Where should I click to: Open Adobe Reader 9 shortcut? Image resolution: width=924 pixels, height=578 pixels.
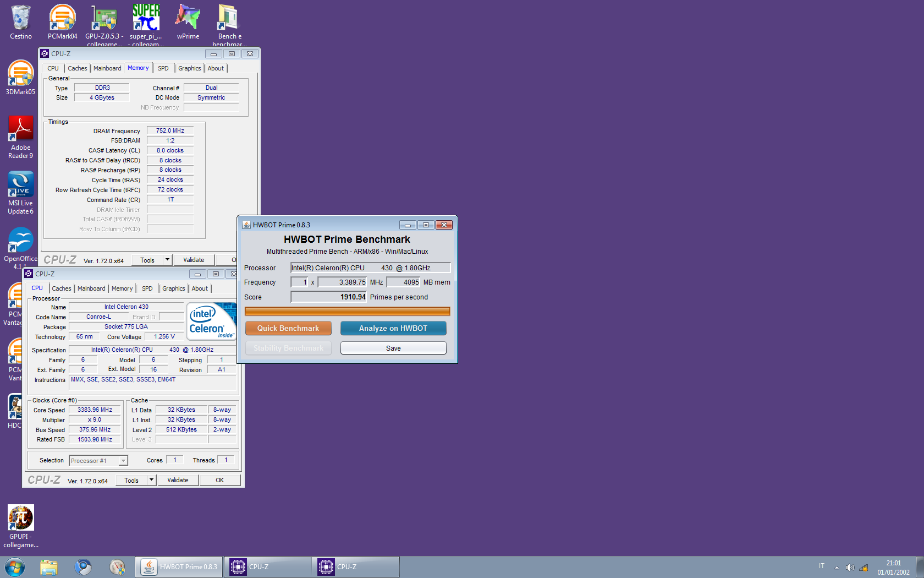[20, 138]
